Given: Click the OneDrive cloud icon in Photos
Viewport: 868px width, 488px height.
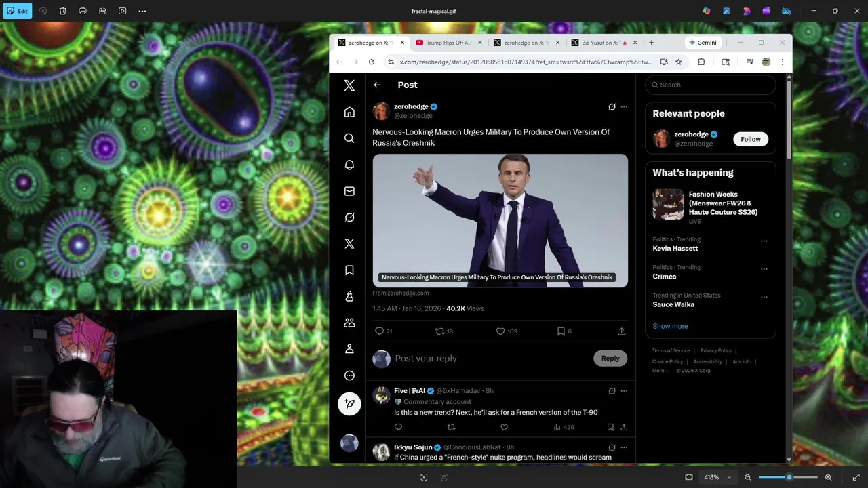Looking at the screenshot, I should 787,11.
